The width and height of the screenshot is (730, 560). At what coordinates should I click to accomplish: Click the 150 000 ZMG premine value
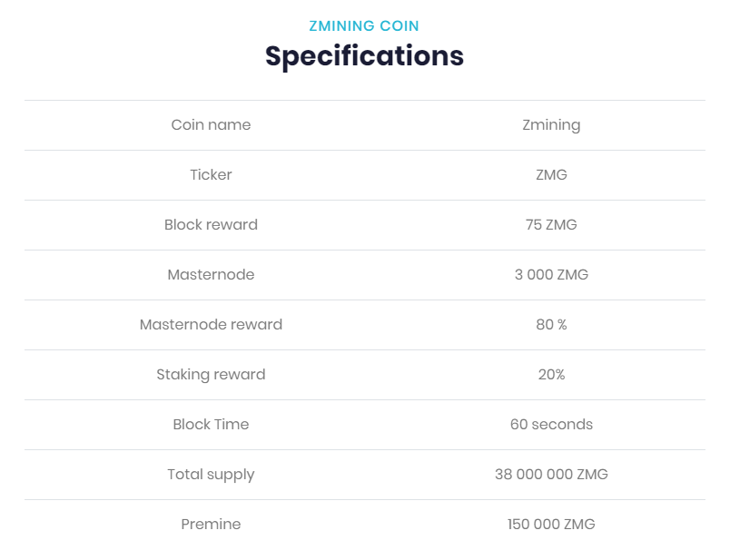pos(551,524)
